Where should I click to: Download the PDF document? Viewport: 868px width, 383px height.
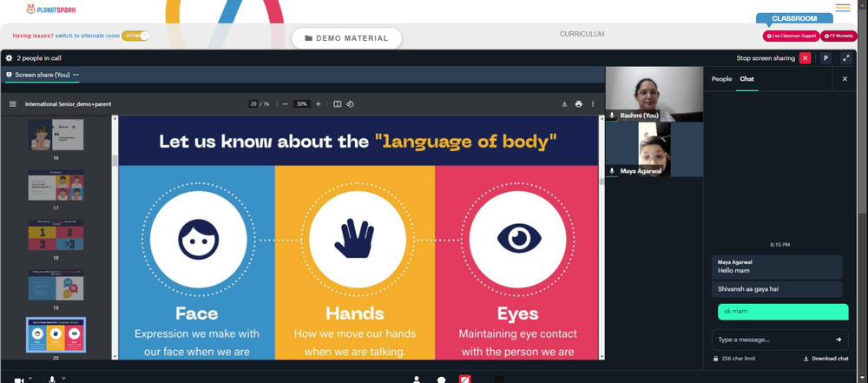[x=565, y=104]
